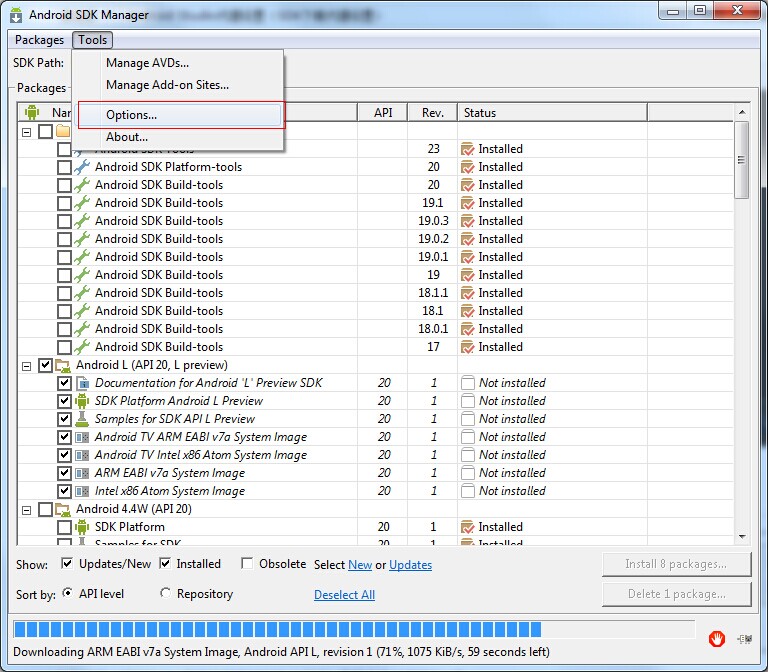Click ARM EABI v7a System Image icon
The width and height of the screenshot is (768, 672).
click(82, 473)
